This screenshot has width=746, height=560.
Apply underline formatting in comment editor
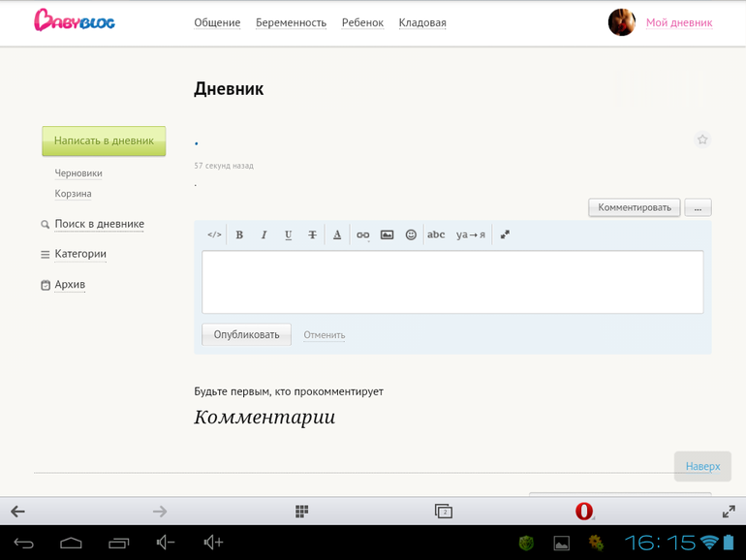288,234
